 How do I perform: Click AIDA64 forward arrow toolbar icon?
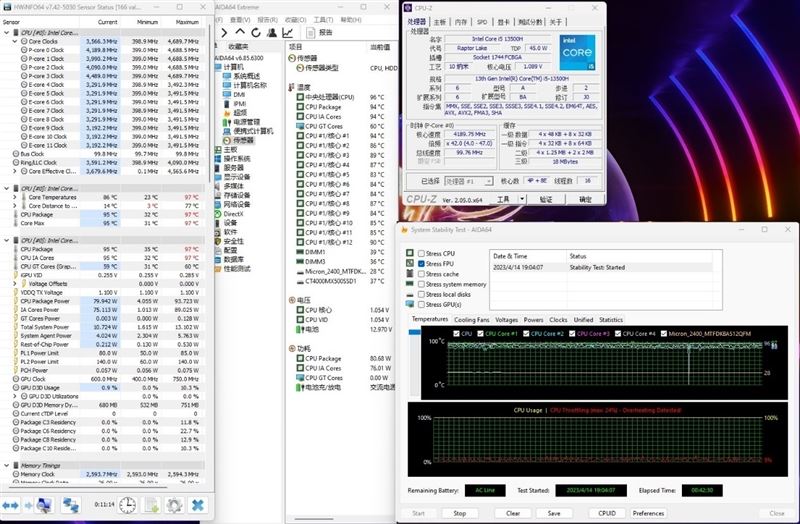pyautogui.click(x=224, y=33)
